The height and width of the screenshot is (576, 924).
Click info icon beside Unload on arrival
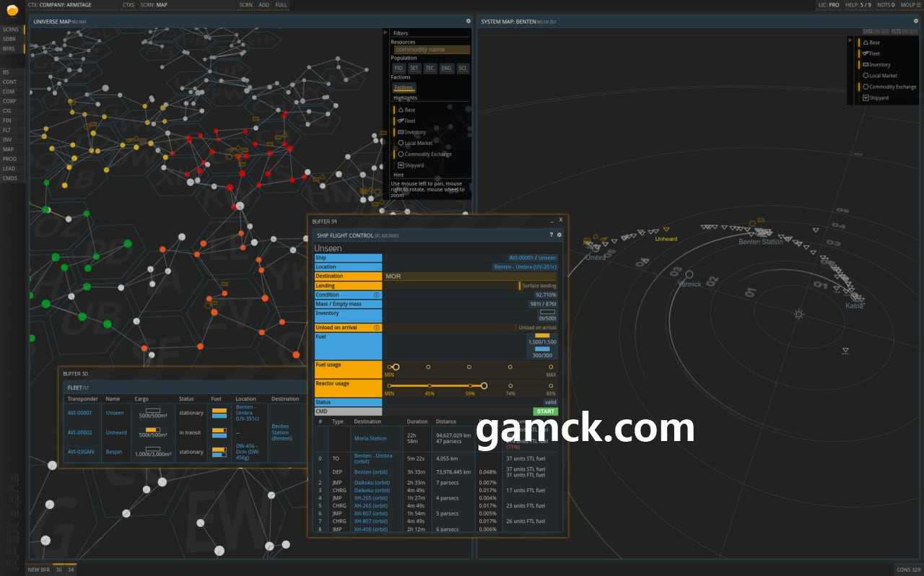coord(376,328)
